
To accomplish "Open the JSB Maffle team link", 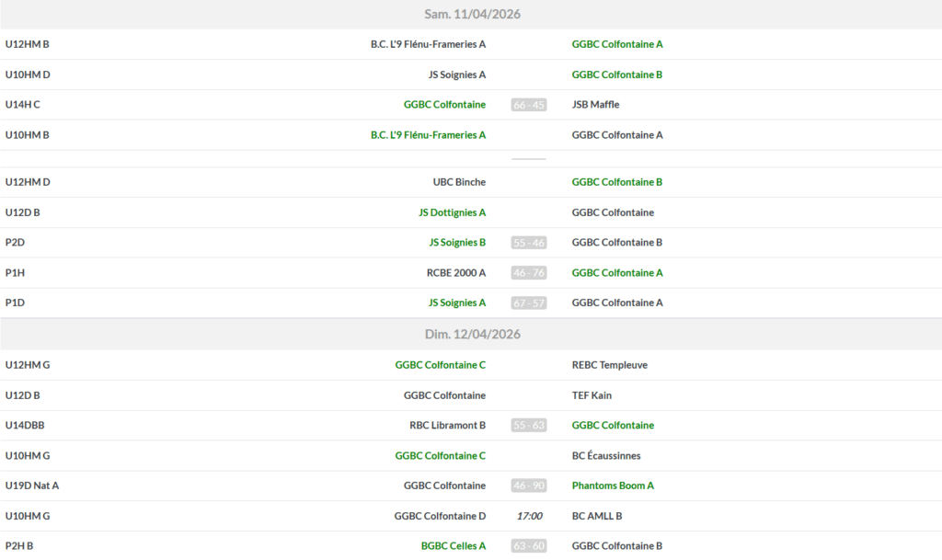I will [x=595, y=105].
